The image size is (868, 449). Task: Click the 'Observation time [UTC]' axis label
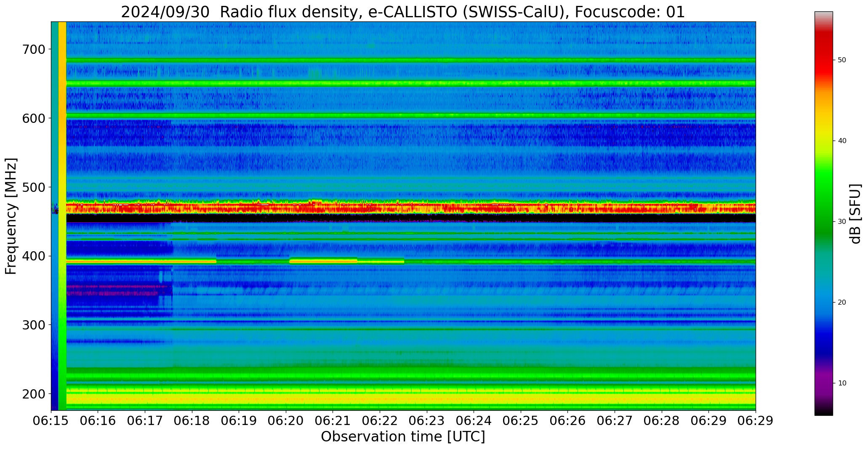(x=403, y=437)
